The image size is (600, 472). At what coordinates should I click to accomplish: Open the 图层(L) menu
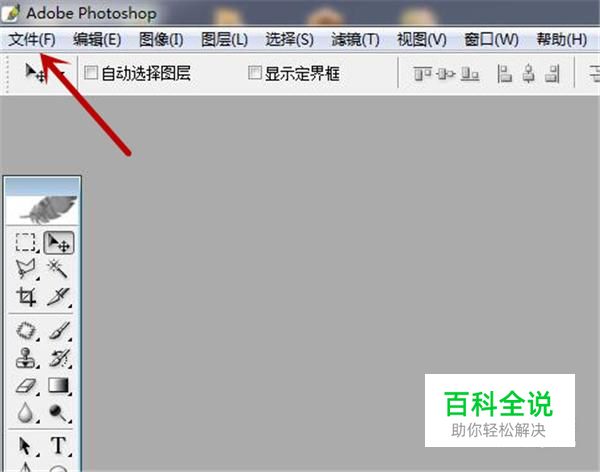coord(224,39)
